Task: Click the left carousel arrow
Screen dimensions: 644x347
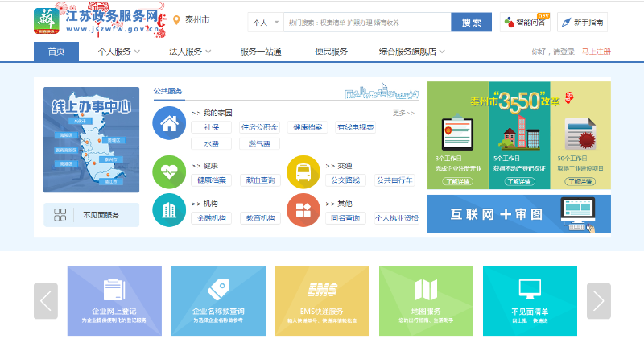Action: [46, 300]
